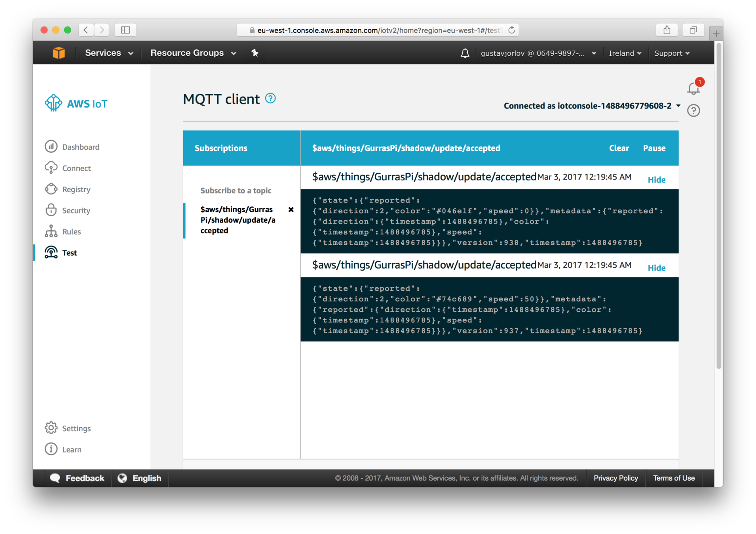Open the Terms of Use link

[x=674, y=478]
